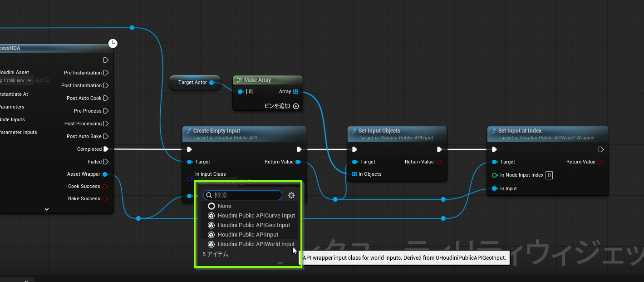Click the Target Actor variable output pin
Viewport: 644px width, 282px height.
tap(211, 83)
